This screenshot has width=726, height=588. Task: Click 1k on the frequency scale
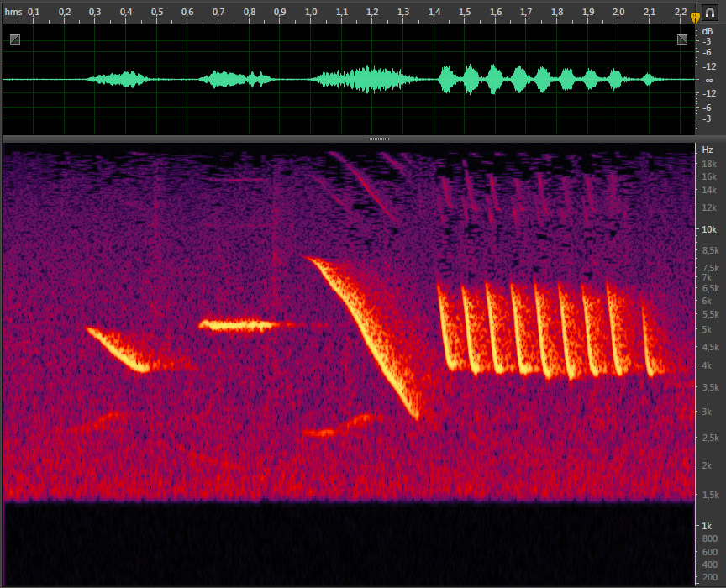707,526
